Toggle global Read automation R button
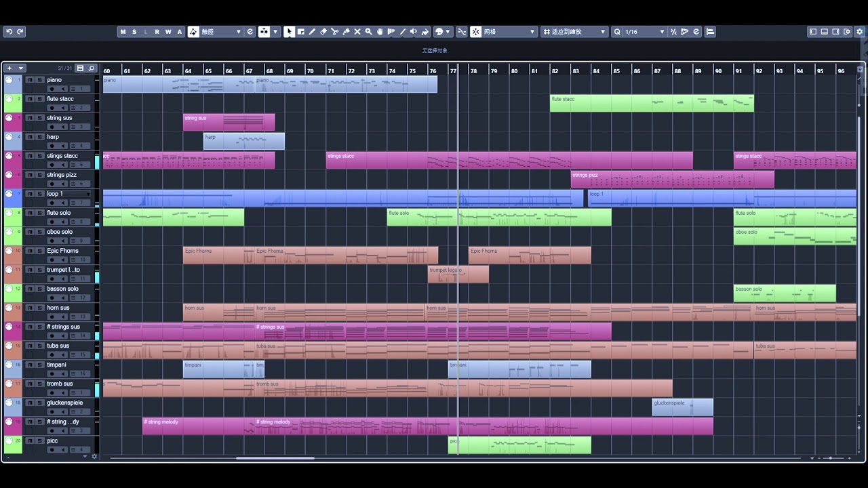 tap(157, 32)
